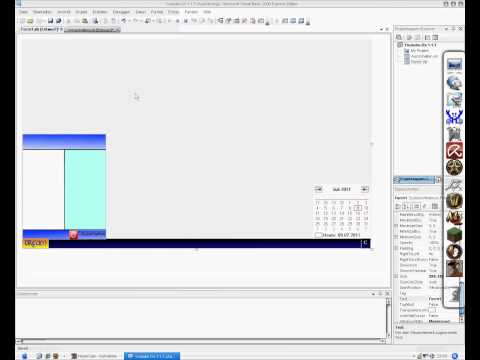Image resolution: width=480 pixels, height=360 pixels.
Task: Expand the Size property
Action: tap(397, 276)
